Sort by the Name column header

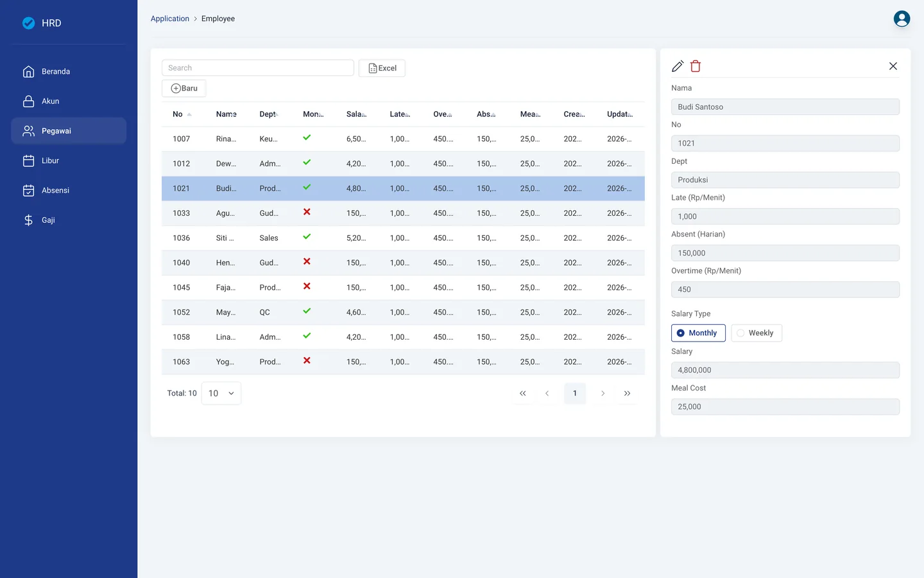(x=227, y=114)
